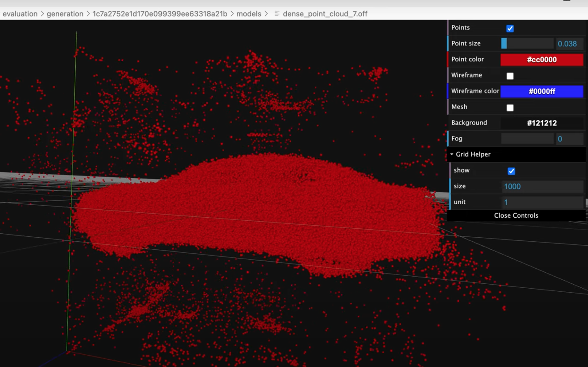Open the generation breadcrumb folder
Viewport: 588px width, 367px height.
65,14
